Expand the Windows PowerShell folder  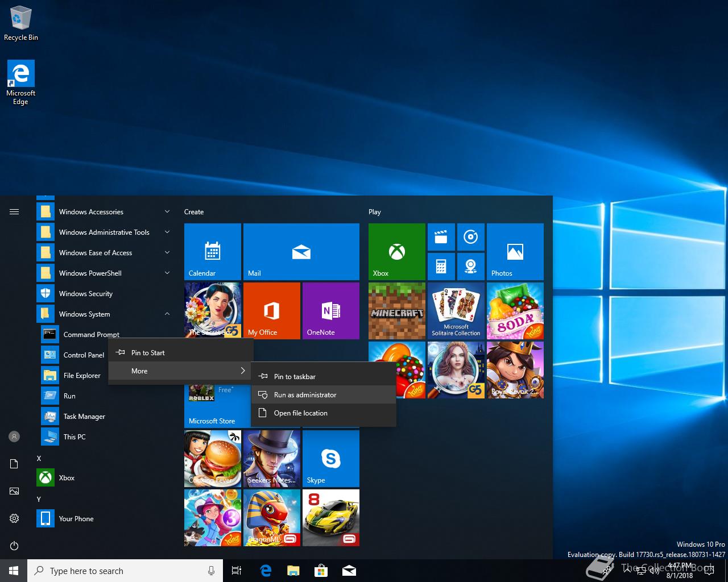click(106, 273)
